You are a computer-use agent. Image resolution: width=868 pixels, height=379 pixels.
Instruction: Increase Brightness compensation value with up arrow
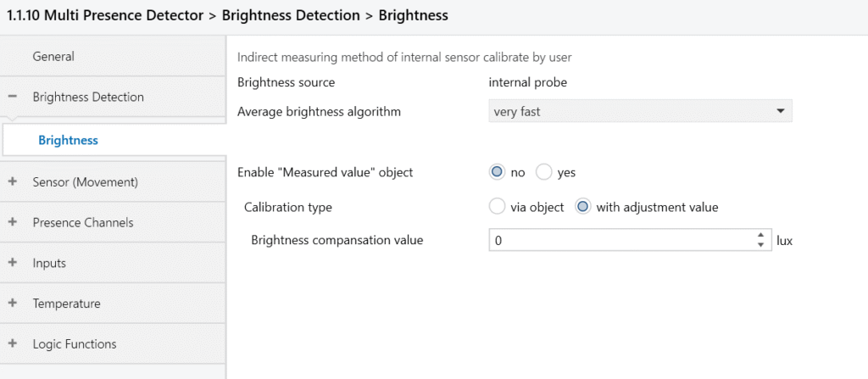[760, 236]
